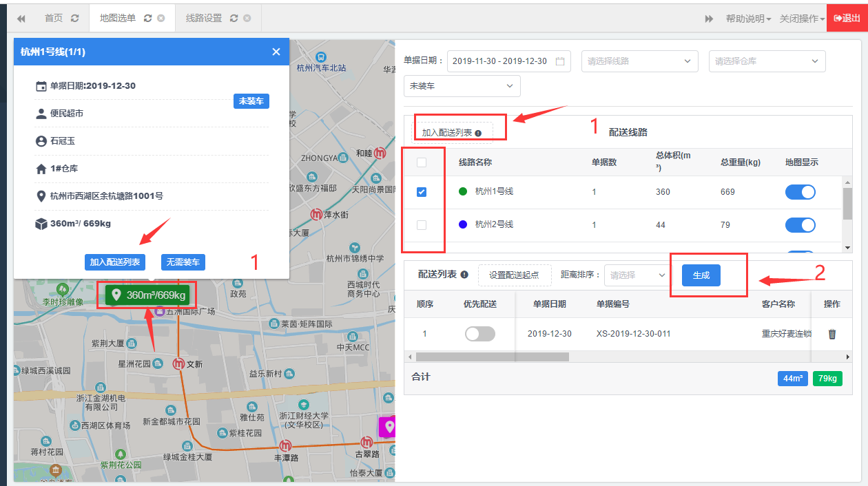Click 无需装车 button in popup
The height and width of the screenshot is (486, 868).
(183, 262)
